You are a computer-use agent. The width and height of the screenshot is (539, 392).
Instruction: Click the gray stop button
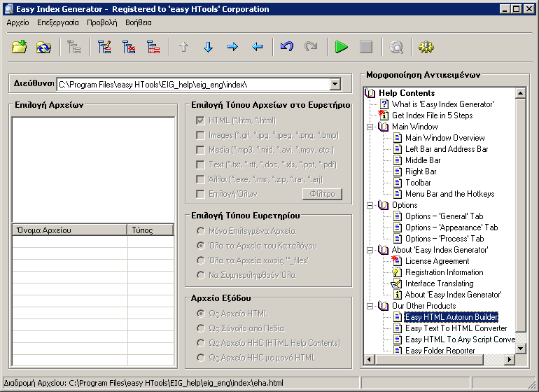pyautogui.click(x=365, y=47)
